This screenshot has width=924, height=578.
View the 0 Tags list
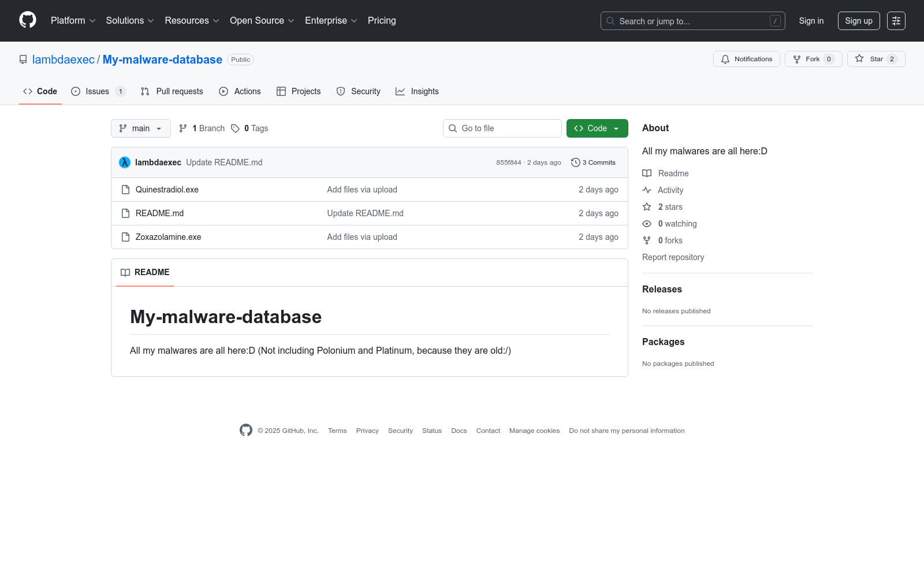click(x=249, y=128)
